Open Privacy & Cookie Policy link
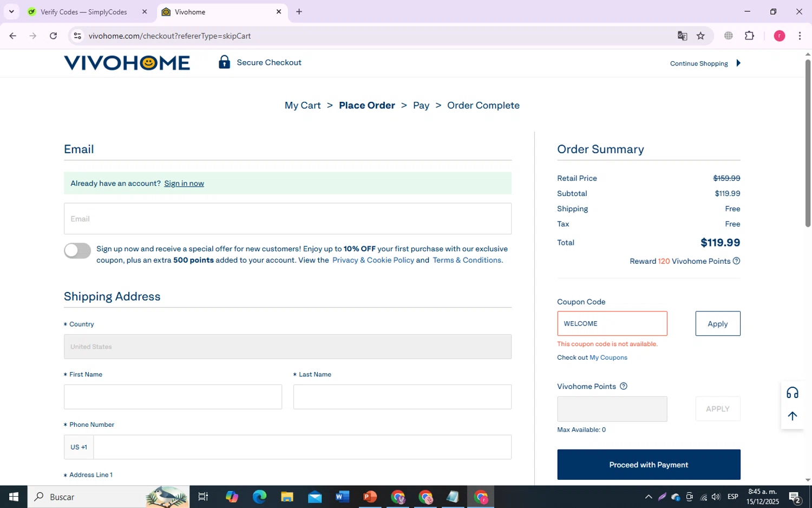 (x=373, y=260)
